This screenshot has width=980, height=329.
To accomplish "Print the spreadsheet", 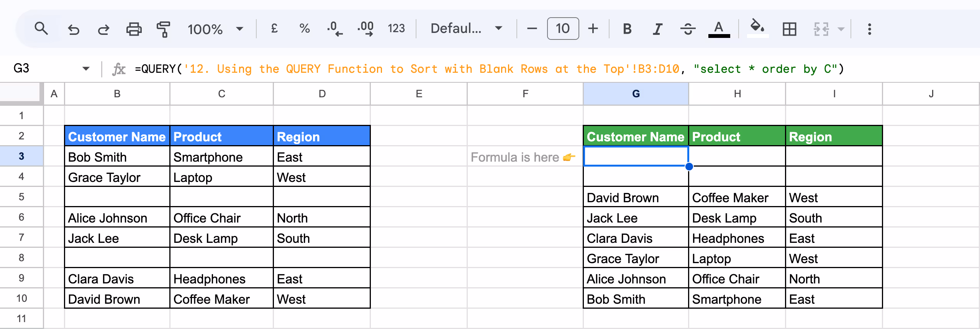I will click(x=134, y=29).
